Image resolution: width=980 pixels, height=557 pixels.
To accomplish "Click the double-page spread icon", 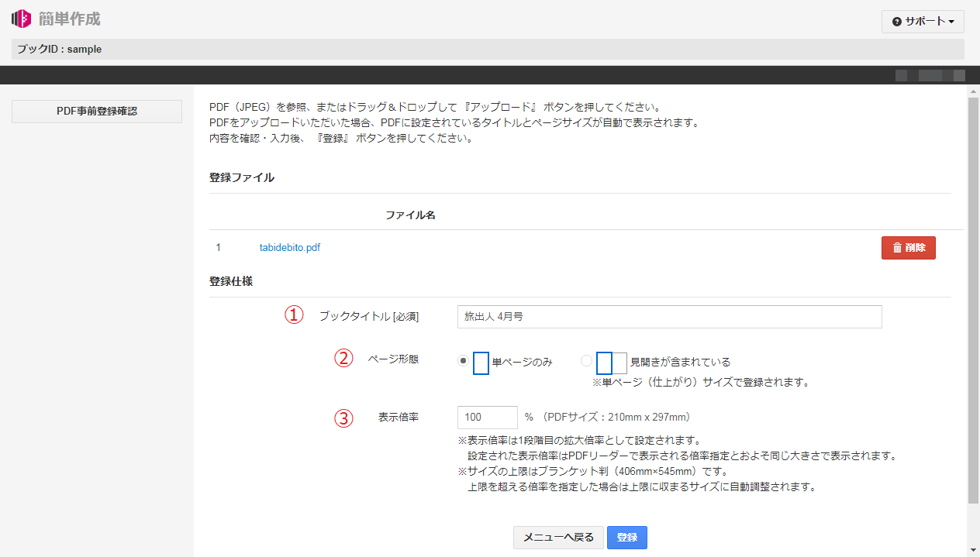I will 612,363.
